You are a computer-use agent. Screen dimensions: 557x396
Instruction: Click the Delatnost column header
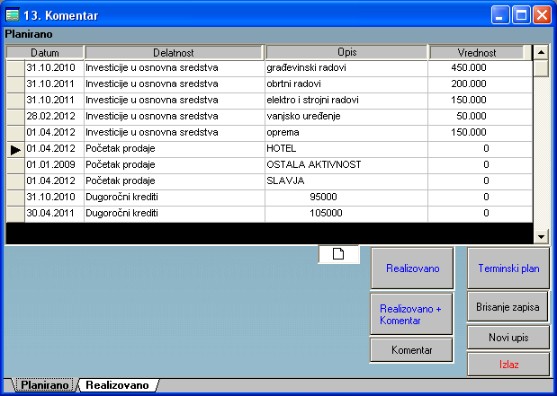(174, 53)
